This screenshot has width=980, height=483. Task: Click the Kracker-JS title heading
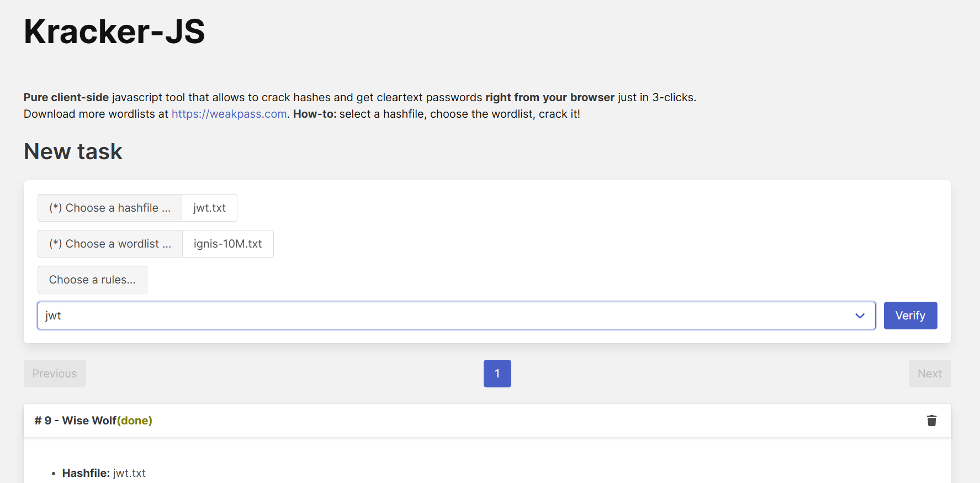pyautogui.click(x=114, y=32)
